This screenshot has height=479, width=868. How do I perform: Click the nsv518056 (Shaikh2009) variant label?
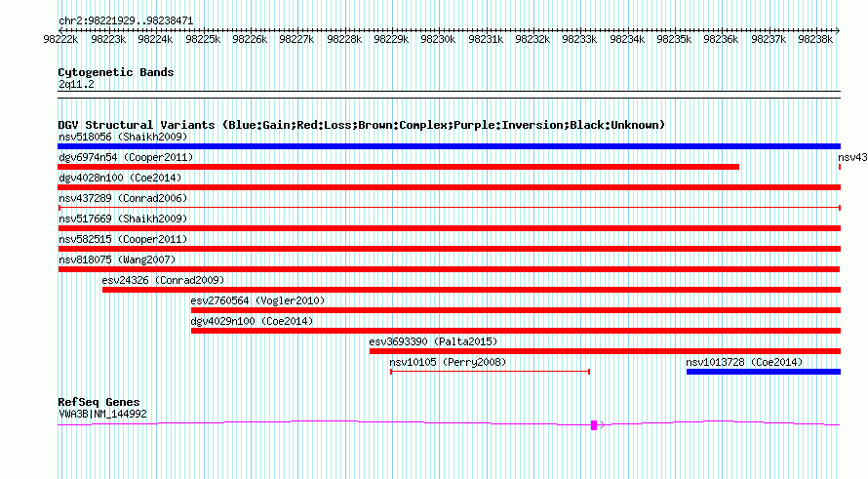click(x=123, y=137)
